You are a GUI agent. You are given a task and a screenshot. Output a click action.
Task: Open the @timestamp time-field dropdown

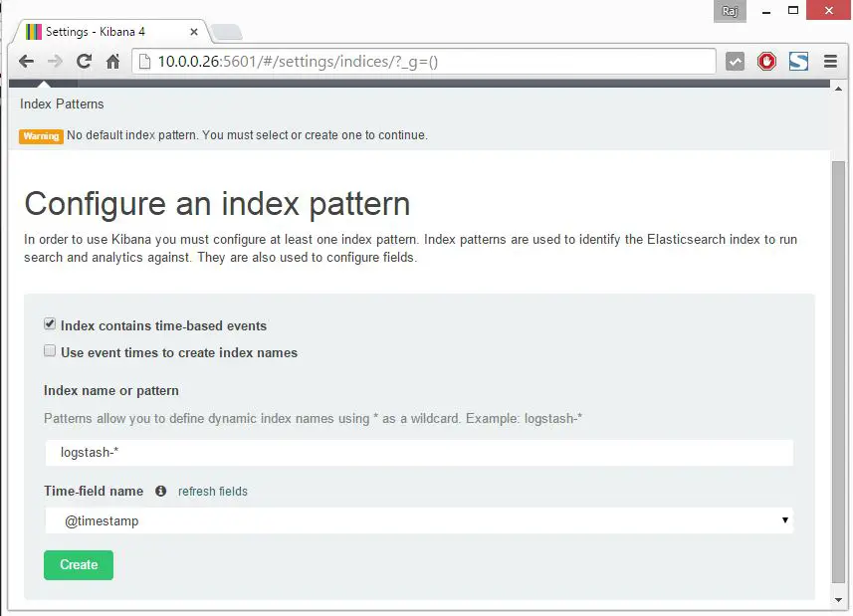(x=419, y=520)
